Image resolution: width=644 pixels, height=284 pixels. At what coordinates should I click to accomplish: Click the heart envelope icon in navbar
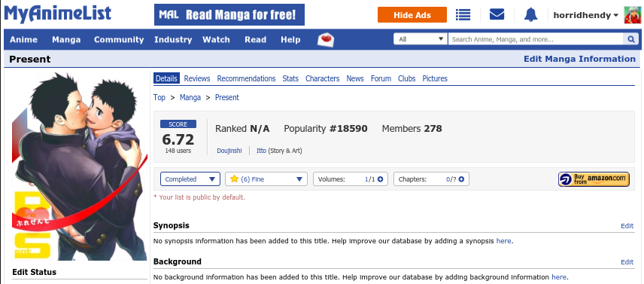[326, 39]
